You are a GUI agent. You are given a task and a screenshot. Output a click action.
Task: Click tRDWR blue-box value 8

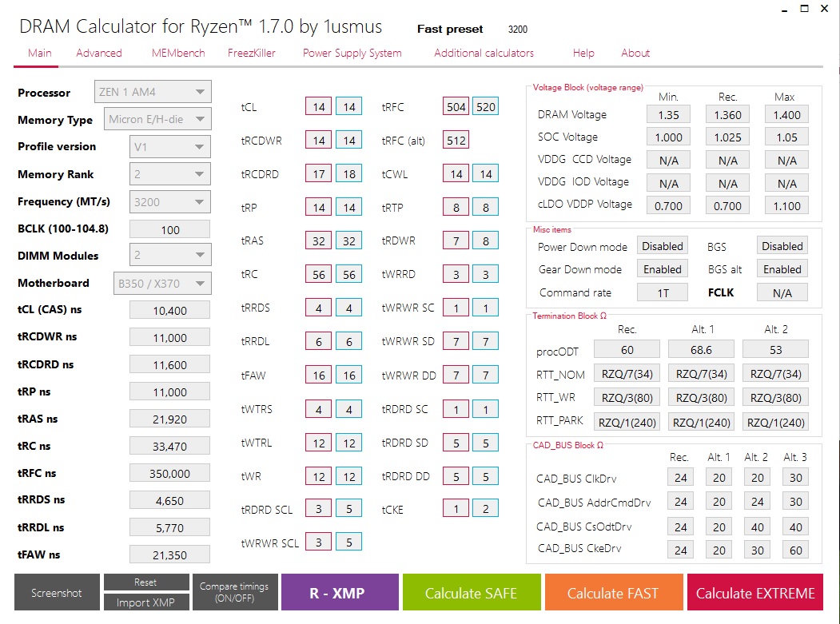[x=486, y=240]
